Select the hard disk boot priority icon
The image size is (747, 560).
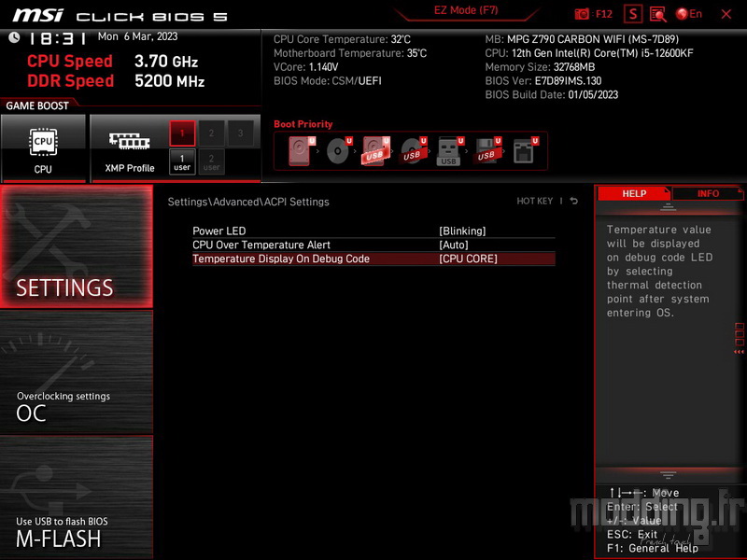tap(301, 151)
